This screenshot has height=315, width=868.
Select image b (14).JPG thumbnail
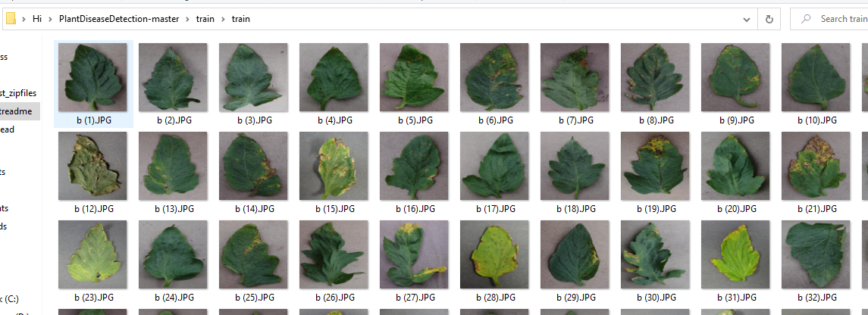click(x=253, y=166)
